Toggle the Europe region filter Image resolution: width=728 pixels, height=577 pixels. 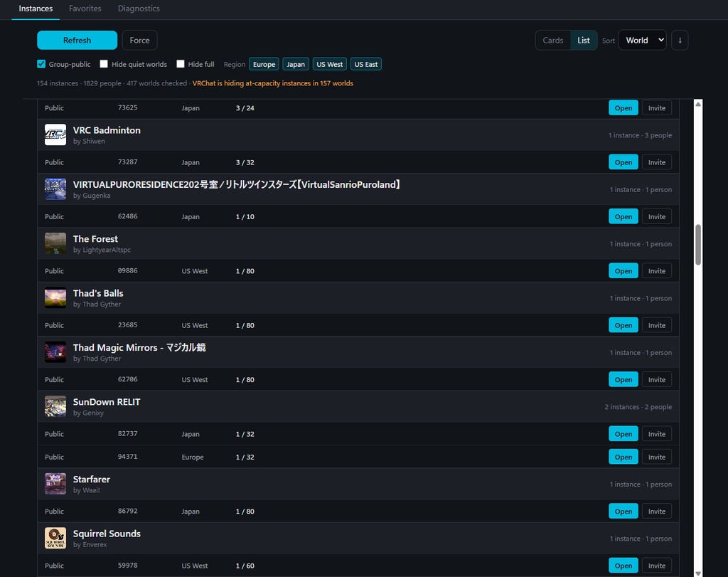click(264, 64)
